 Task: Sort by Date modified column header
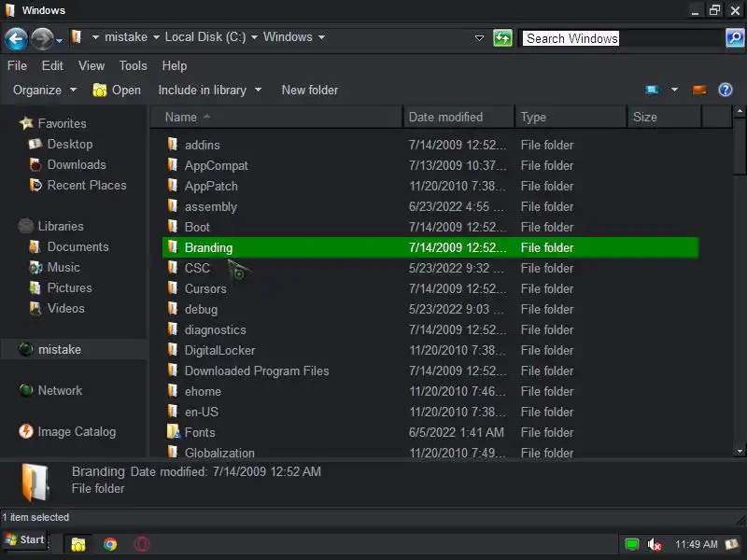[458, 117]
